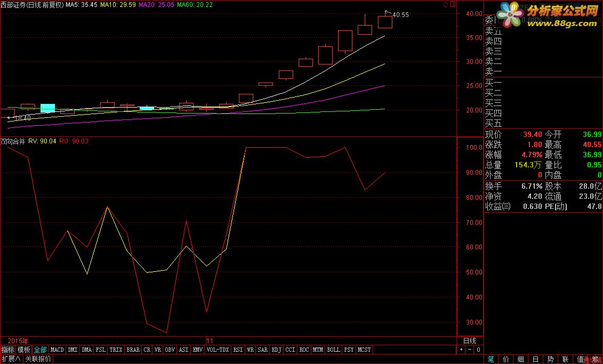Click the 40.55 high price marker

(400, 15)
